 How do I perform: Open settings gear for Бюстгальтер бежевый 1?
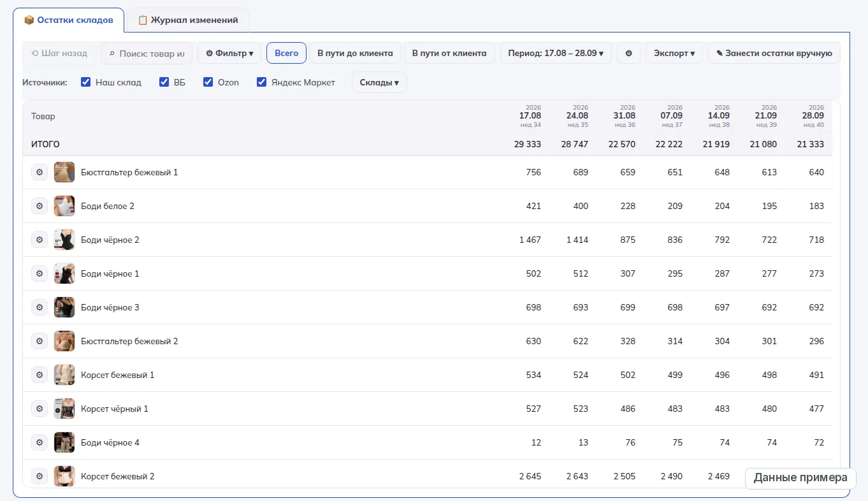(40, 172)
